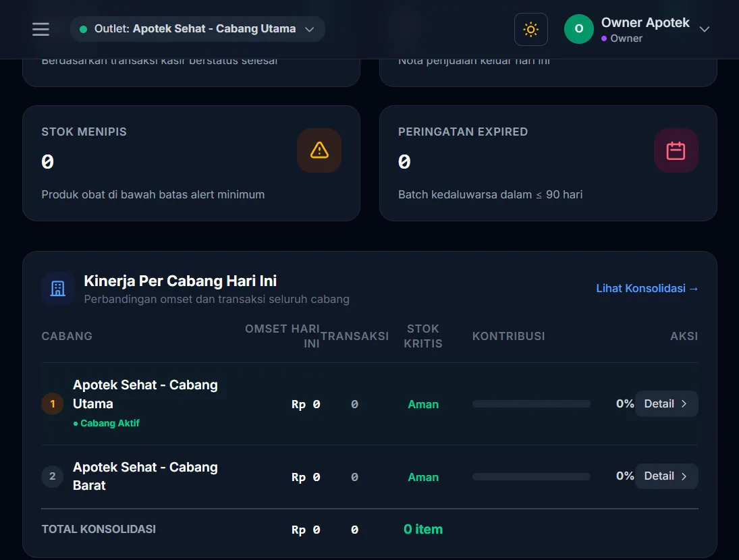This screenshot has width=739, height=560.
Task: Click the 'Kinerja Per Cabang Hari Ini' heading
Action: click(180, 281)
